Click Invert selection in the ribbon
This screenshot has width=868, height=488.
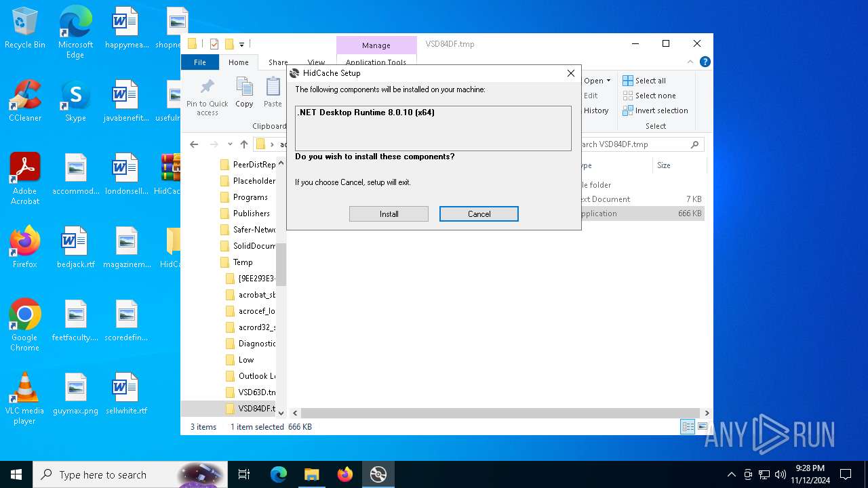click(655, 110)
